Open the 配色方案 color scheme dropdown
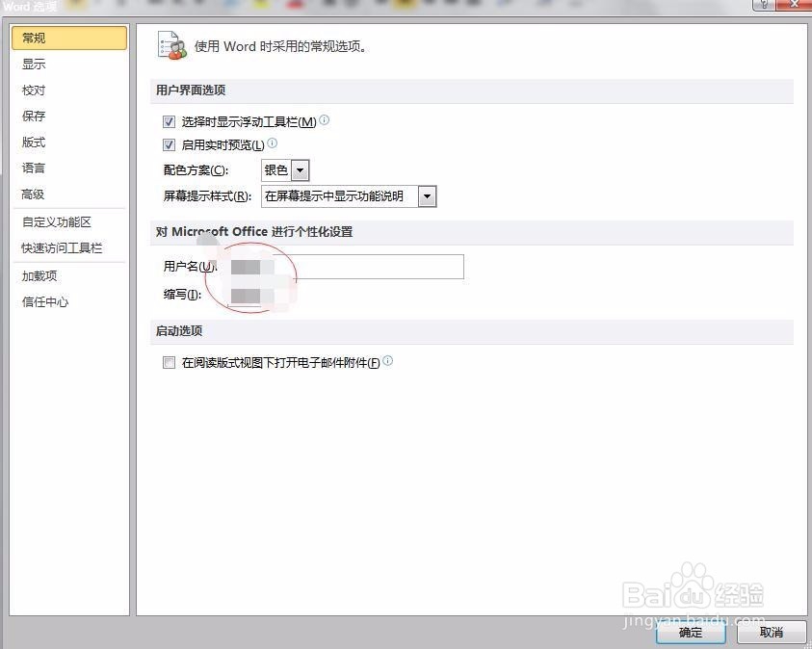Image resolution: width=812 pixels, height=649 pixels. tap(299, 169)
